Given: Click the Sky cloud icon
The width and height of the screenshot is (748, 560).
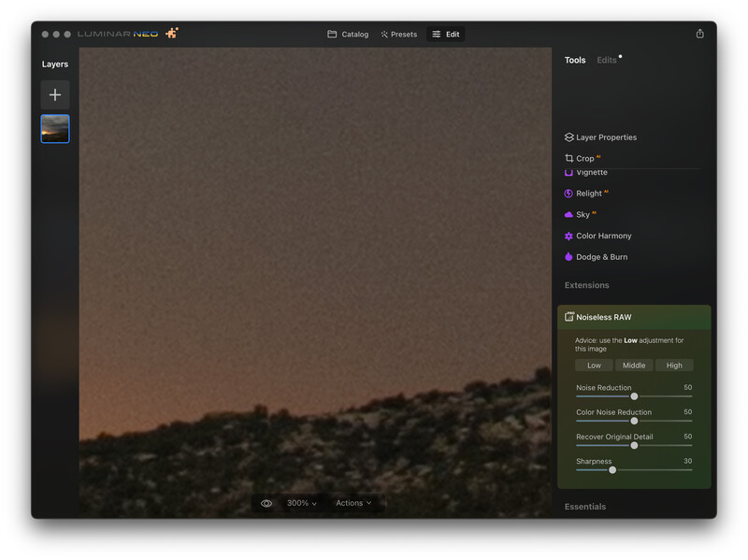Looking at the screenshot, I should 568,215.
